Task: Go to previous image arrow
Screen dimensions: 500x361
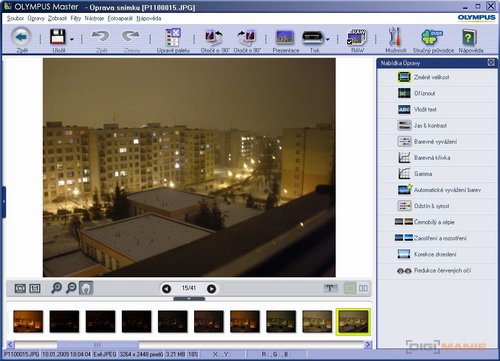Action: click(166, 289)
